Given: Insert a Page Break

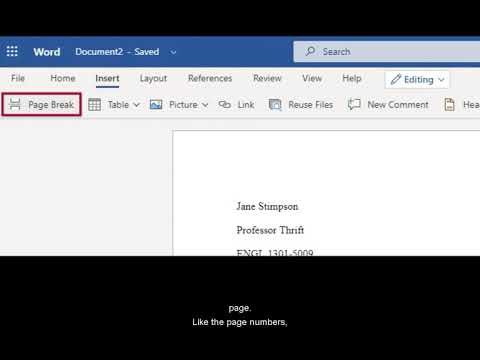Looking at the screenshot, I should tap(41, 105).
